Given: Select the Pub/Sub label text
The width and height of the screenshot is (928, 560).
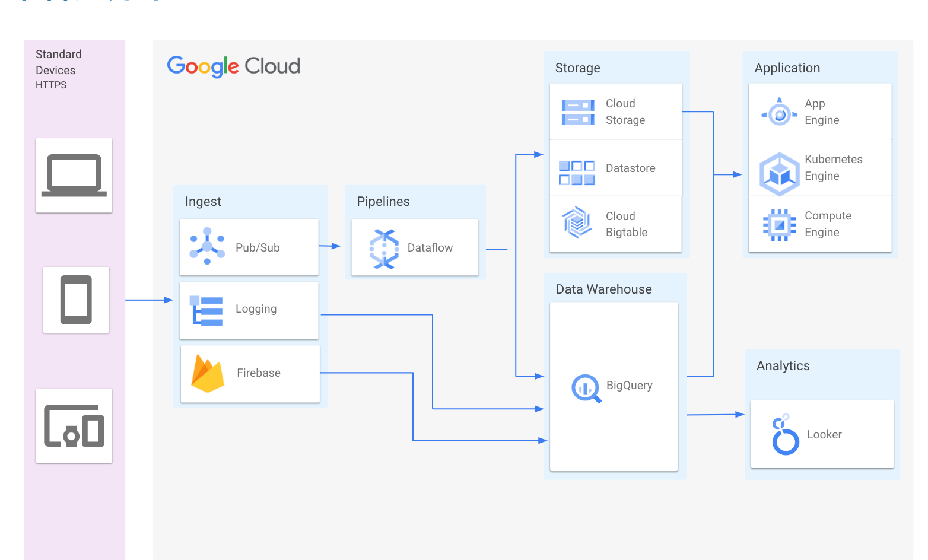Looking at the screenshot, I should tap(258, 247).
